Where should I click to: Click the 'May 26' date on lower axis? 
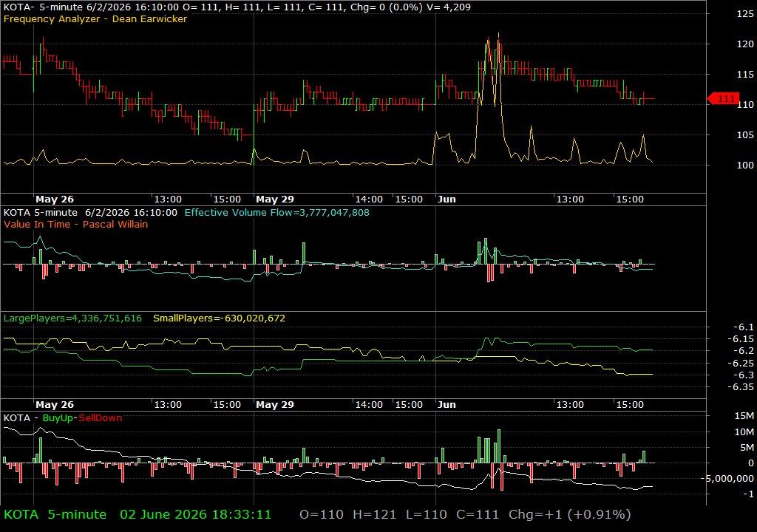(x=55, y=405)
